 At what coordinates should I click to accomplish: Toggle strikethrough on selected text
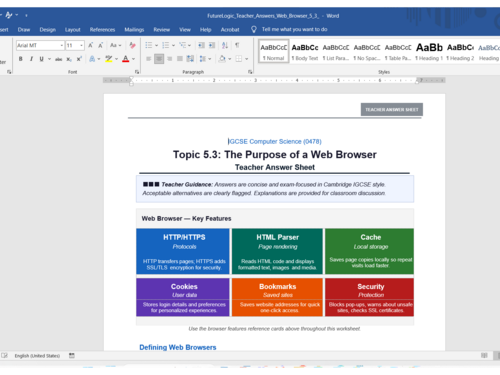click(59, 59)
